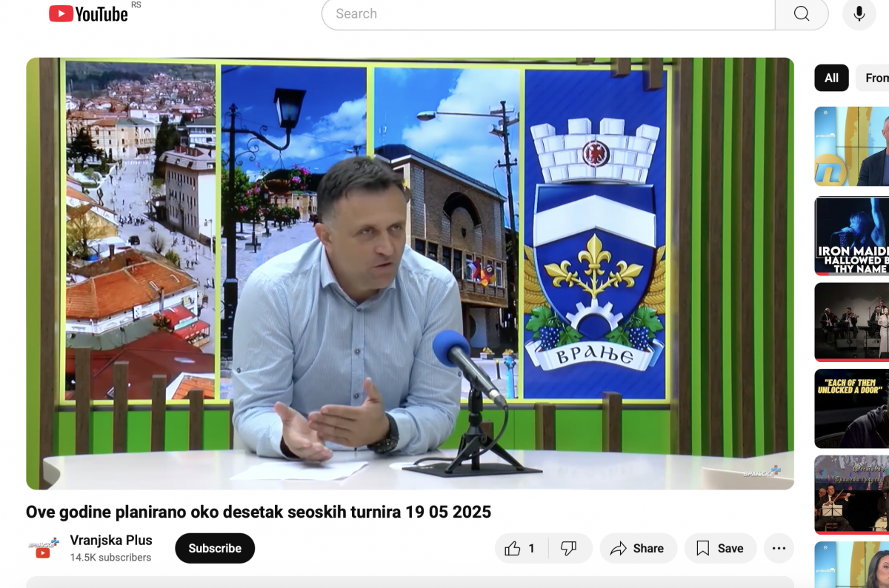
Task: Click the 14.5K subscribers text
Action: pos(110,558)
